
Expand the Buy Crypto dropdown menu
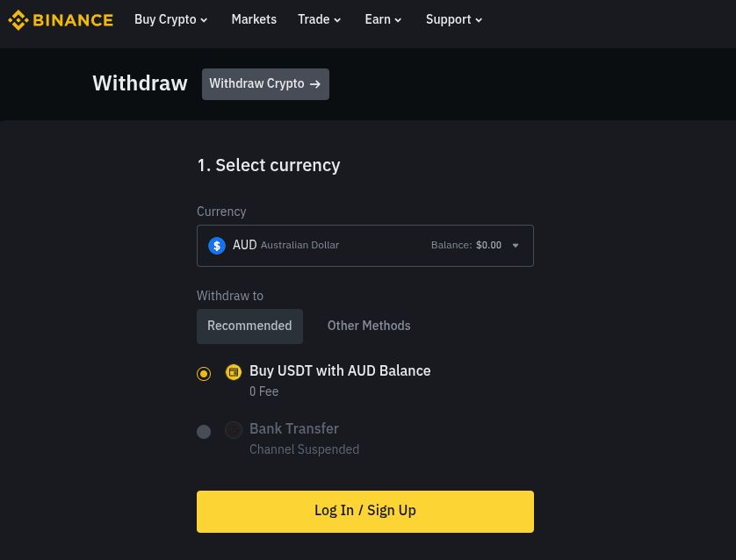point(171,20)
